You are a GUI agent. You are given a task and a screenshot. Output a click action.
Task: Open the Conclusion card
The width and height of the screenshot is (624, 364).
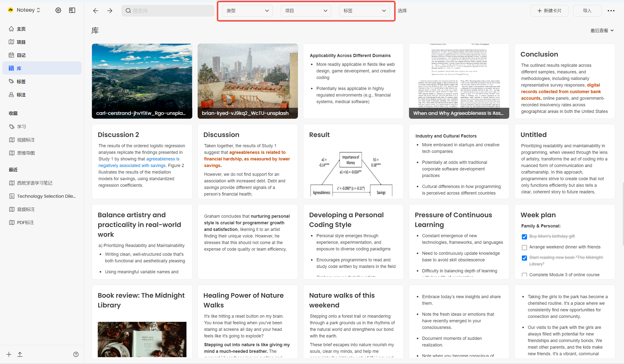[x=565, y=81]
